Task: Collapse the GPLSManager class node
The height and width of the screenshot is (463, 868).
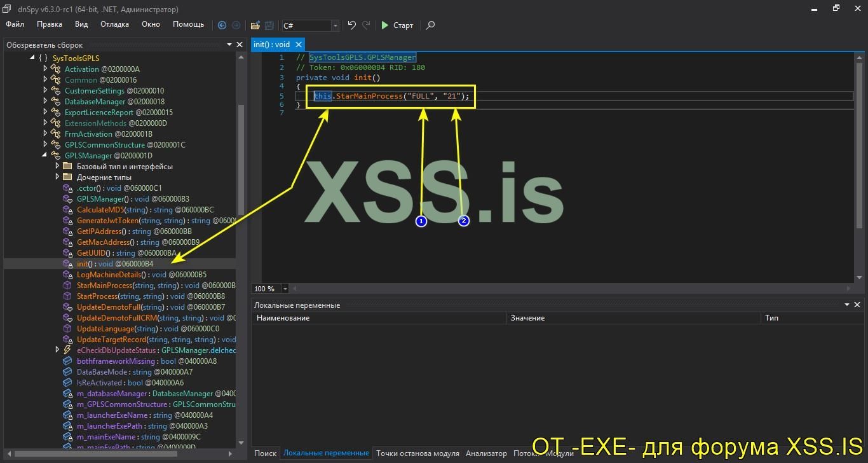Action: [45, 156]
